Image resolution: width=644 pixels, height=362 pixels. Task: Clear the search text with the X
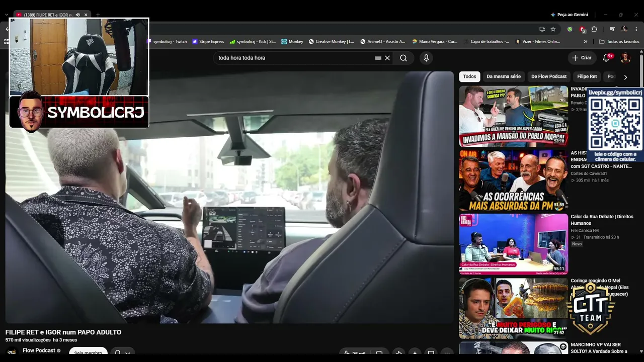click(x=387, y=58)
